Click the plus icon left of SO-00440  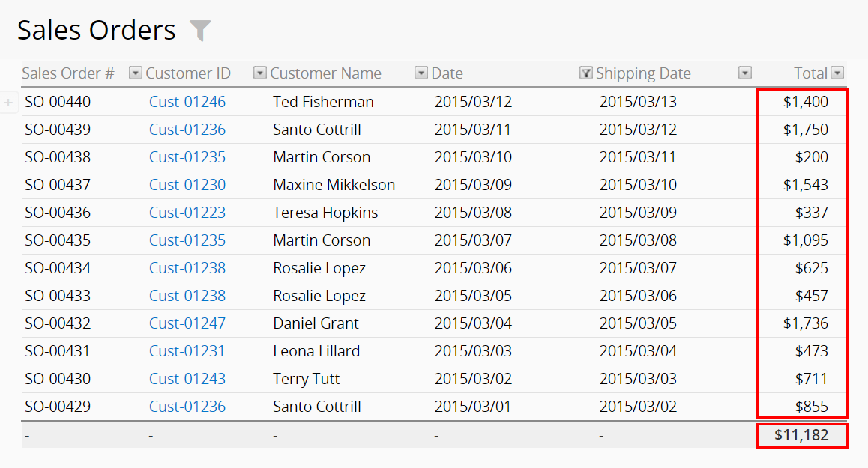(8, 103)
